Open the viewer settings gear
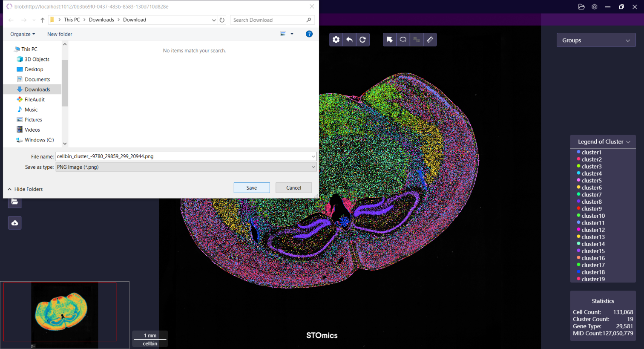The width and height of the screenshot is (644, 349). pos(336,40)
